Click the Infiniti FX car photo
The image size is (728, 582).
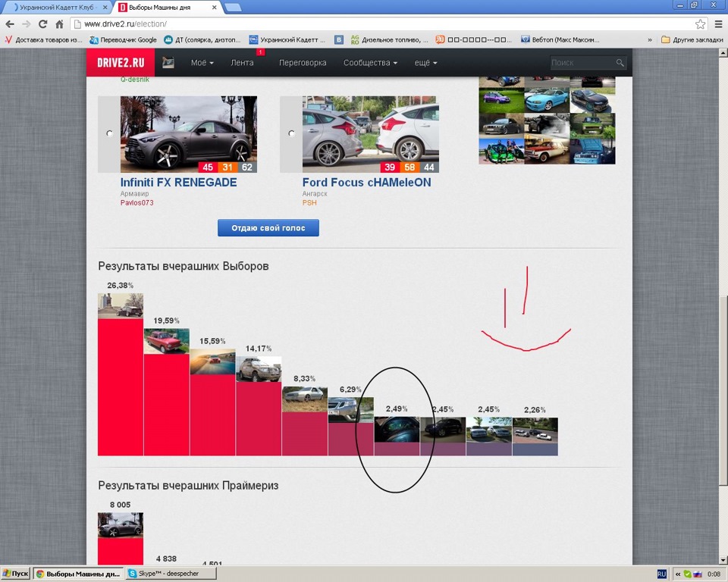[189, 135]
